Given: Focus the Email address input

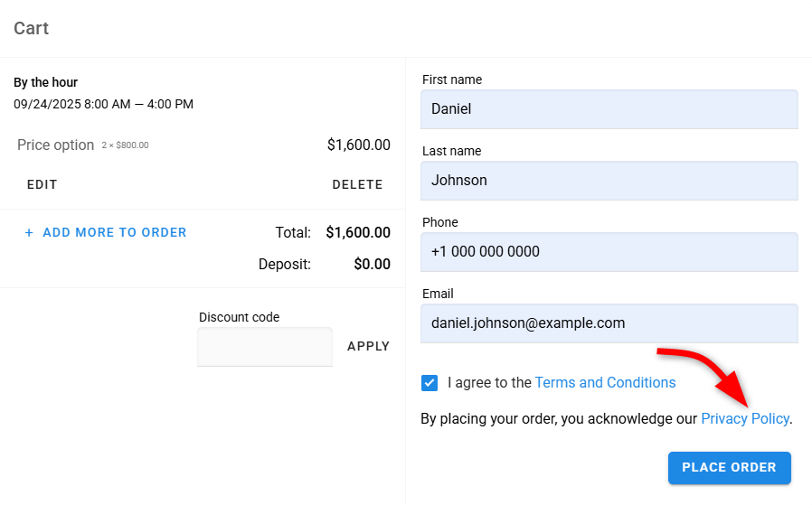Looking at the screenshot, I should pos(609,323).
